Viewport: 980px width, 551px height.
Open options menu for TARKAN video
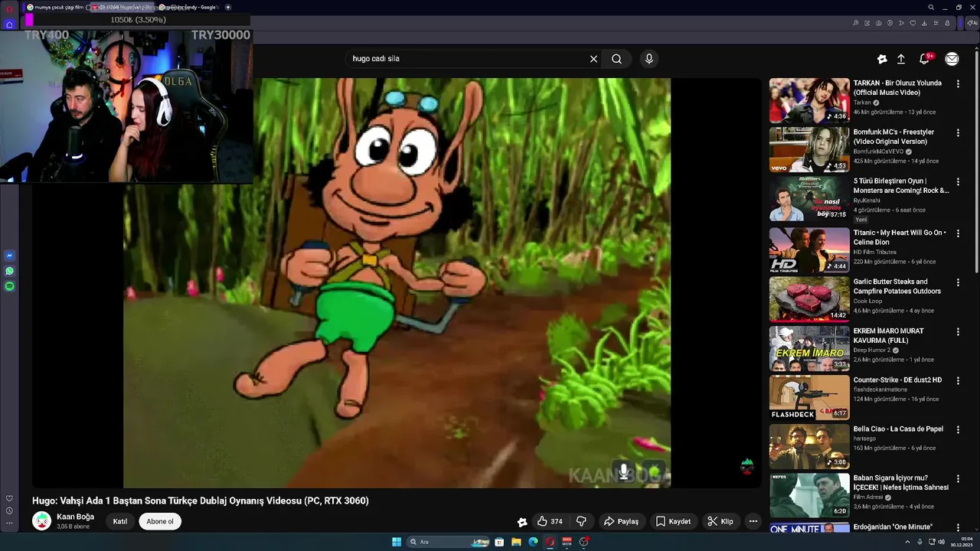tap(958, 83)
